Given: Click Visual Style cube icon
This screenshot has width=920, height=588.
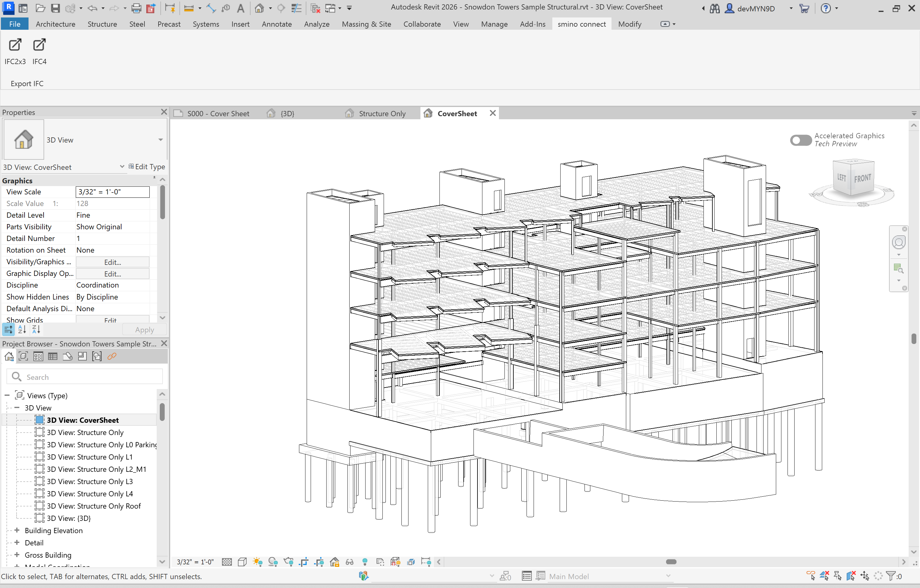Looking at the screenshot, I should [x=242, y=562].
